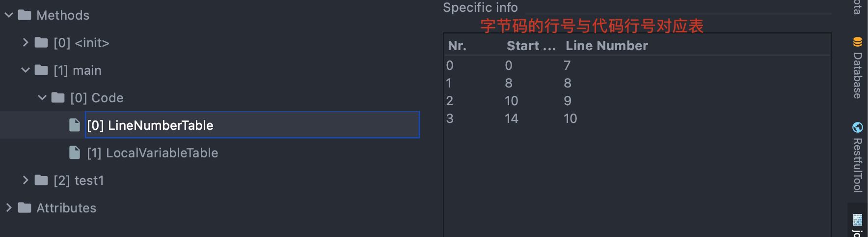Click the folder icon next to [0] <init>
The width and height of the screenshot is (868, 237).
click(42, 43)
